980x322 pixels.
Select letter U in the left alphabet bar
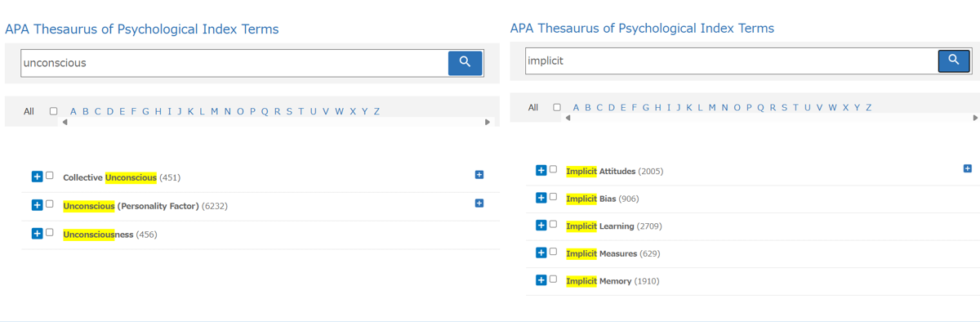314,111
